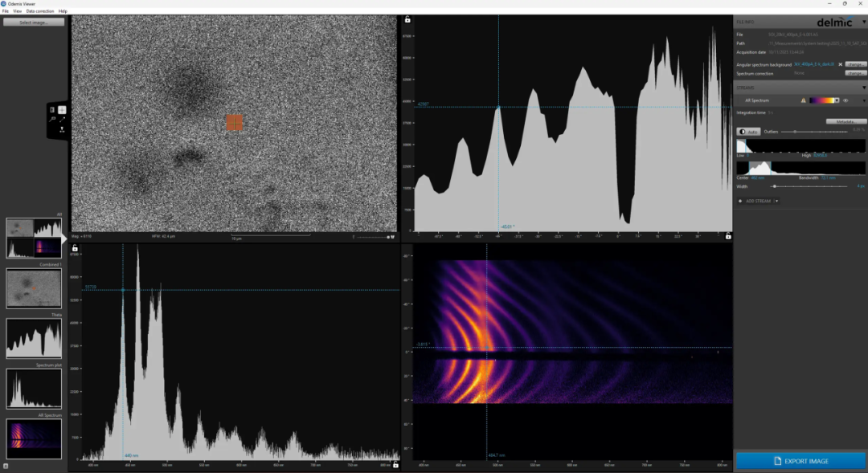Click the Export Image button
This screenshot has height=473, width=868.
pyautogui.click(x=800, y=461)
